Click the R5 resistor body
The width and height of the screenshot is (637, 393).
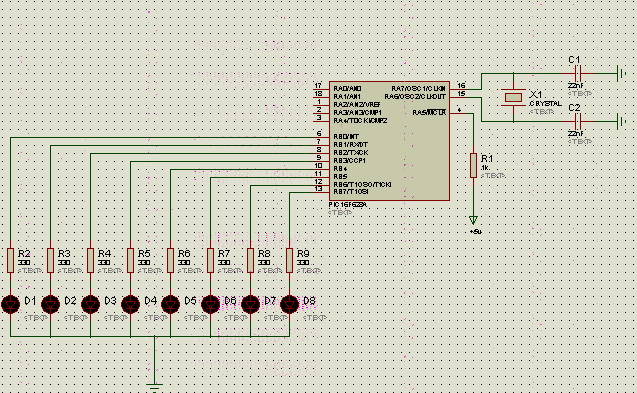(x=130, y=260)
